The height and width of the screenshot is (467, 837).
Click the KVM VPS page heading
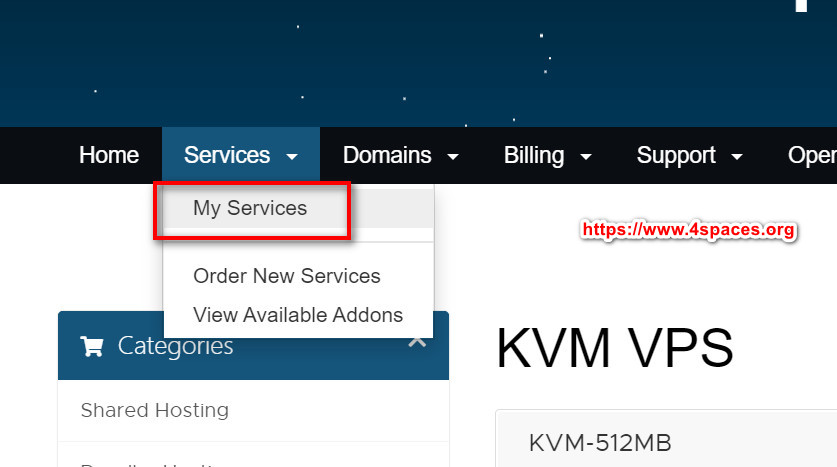[615, 349]
